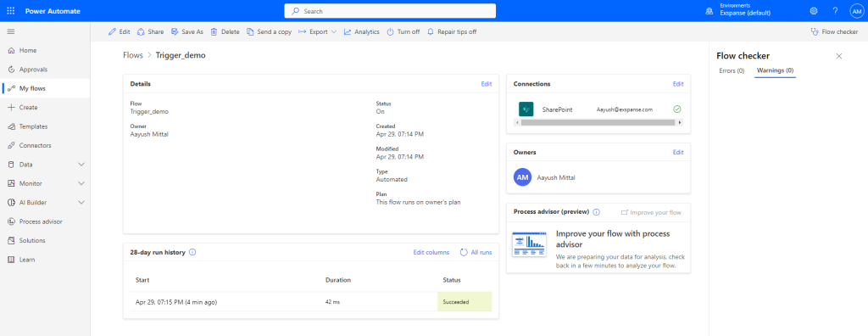Click the 42 ms duration value

pyautogui.click(x=332, y=302)
